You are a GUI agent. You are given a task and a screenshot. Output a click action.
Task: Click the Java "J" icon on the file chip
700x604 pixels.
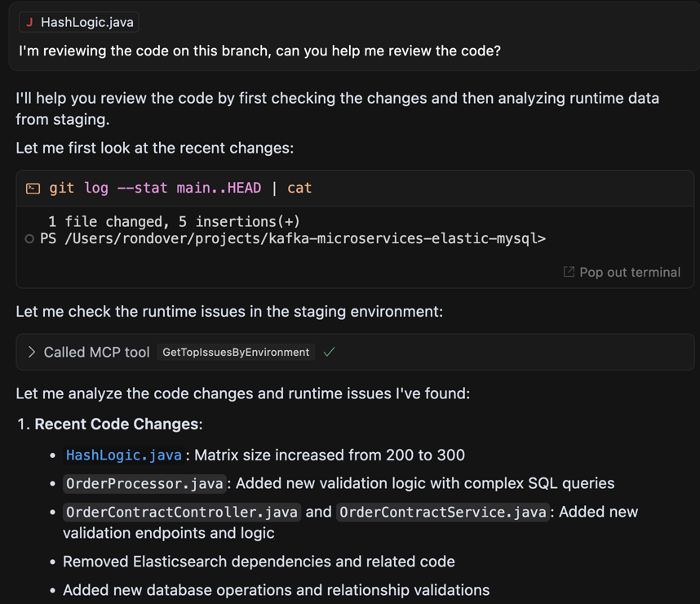tap(29, 22)
